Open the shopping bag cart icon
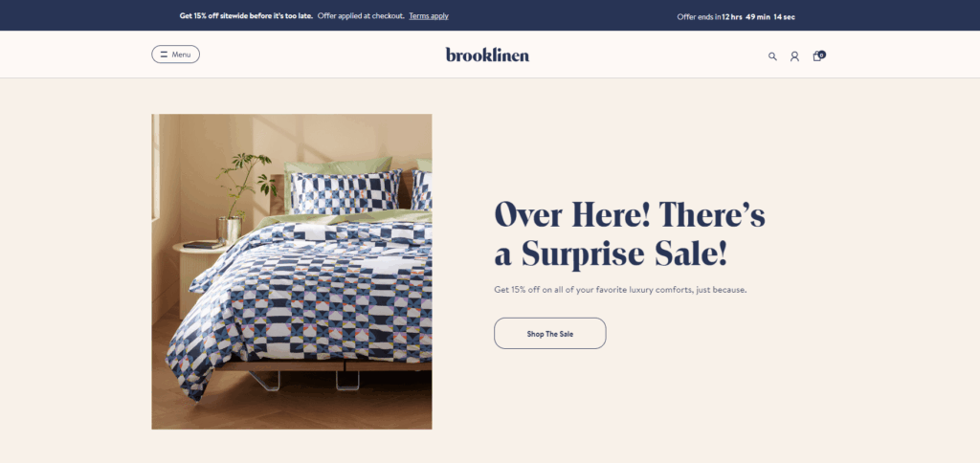Viewport: 980px width, 463px height. (x=816, y=56)
